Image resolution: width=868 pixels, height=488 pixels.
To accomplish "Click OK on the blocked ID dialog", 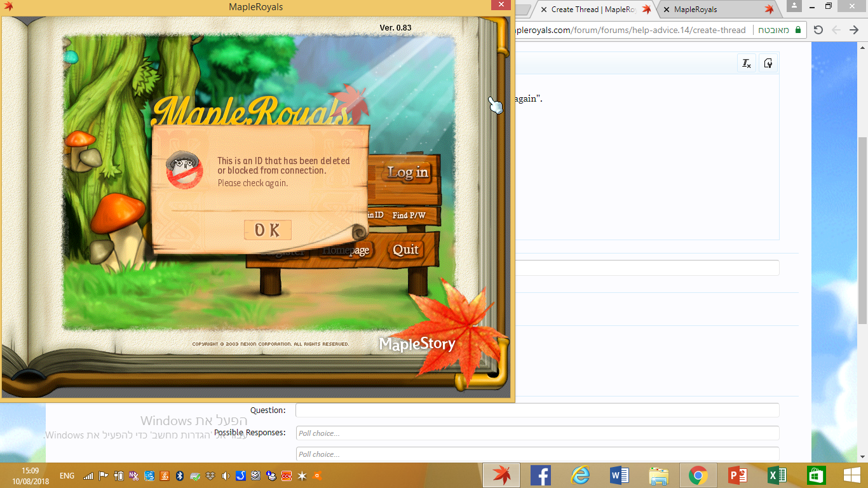I will pos(268,230).
